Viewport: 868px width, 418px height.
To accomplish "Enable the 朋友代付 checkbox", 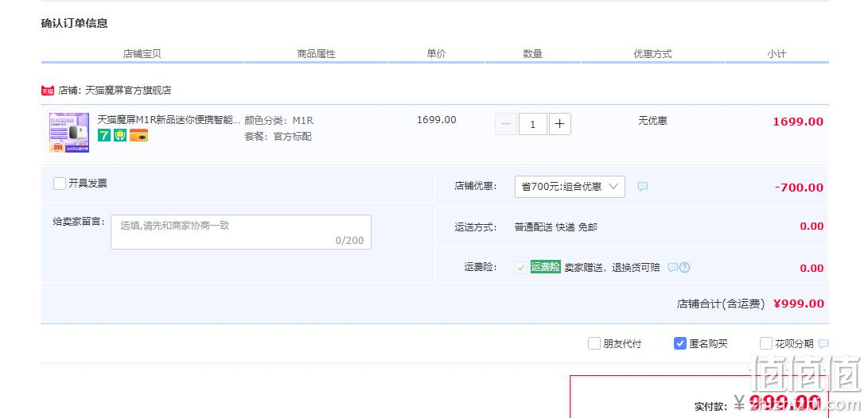I will [594, 343].
